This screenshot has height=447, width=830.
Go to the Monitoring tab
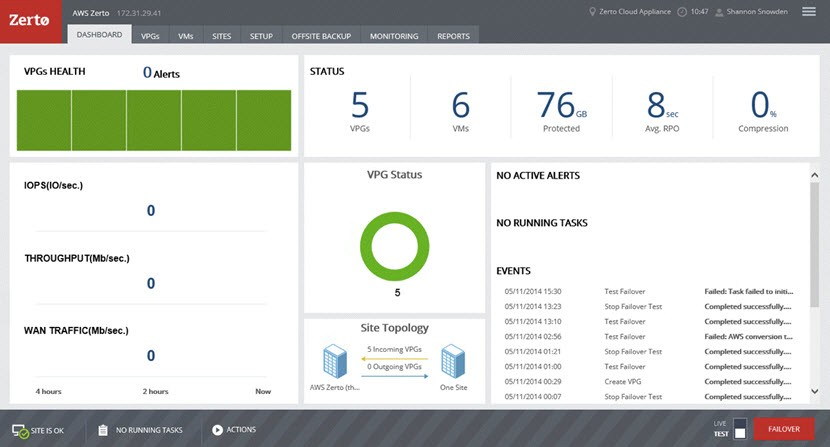pyautogui.click(x=394, y=35)
